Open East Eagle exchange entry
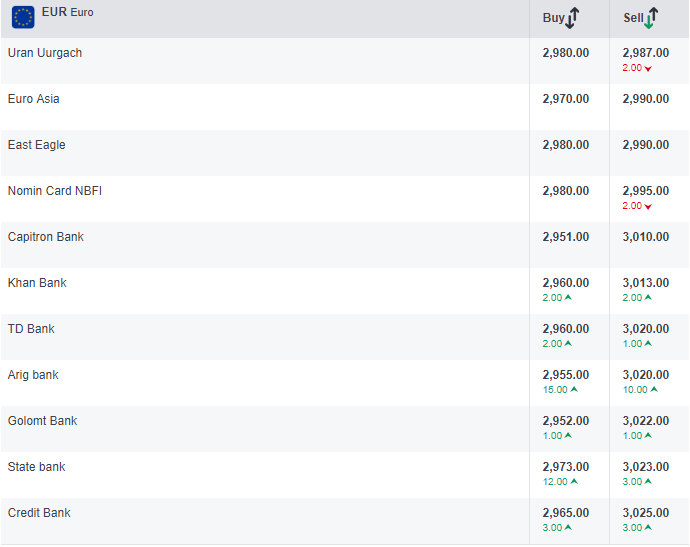The height and width of the screenshot is (547, 690). (x=36, y=145)
